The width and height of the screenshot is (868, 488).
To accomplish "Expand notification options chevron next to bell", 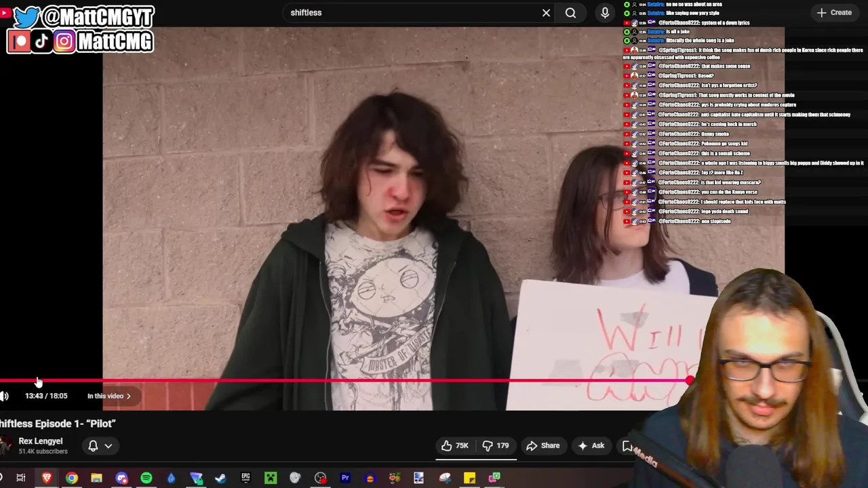I will [x=108, y=446].
